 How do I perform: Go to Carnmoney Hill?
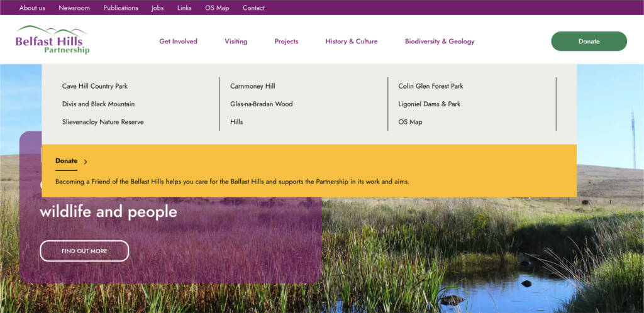coord(253,86)
